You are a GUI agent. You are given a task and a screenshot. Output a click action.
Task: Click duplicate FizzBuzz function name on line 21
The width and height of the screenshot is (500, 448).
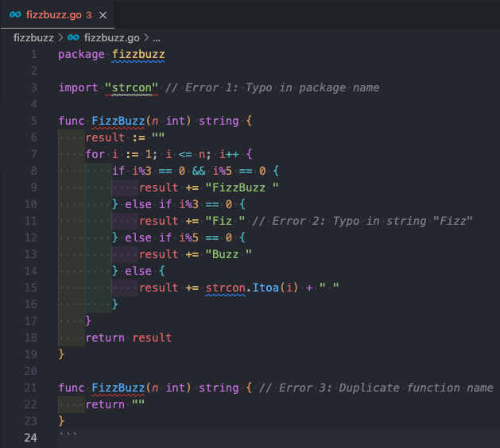point(118,388)
